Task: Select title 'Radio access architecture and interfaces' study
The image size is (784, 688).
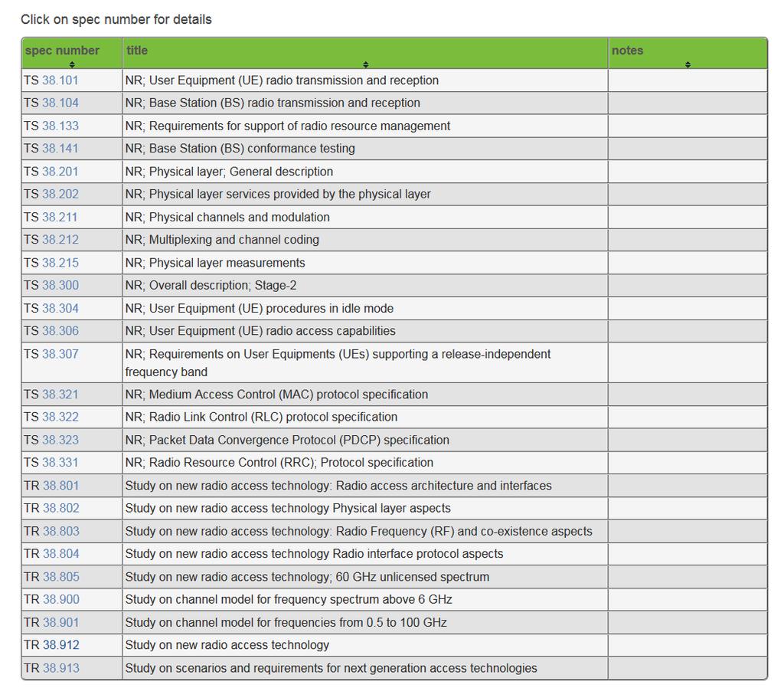Action: tap(338, 485)
